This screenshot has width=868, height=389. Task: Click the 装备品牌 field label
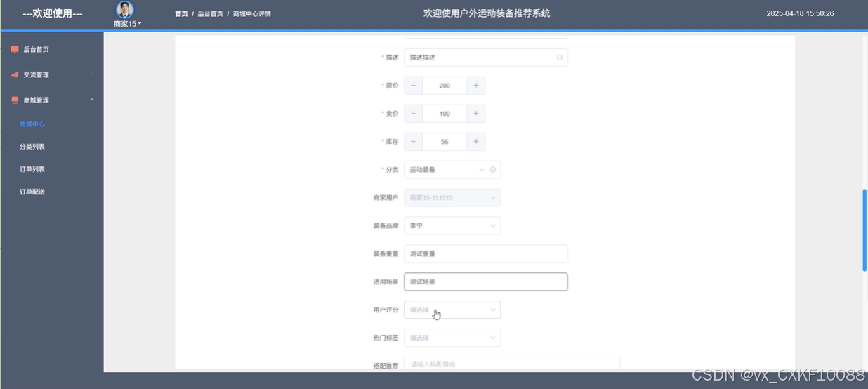pos(386,226)
